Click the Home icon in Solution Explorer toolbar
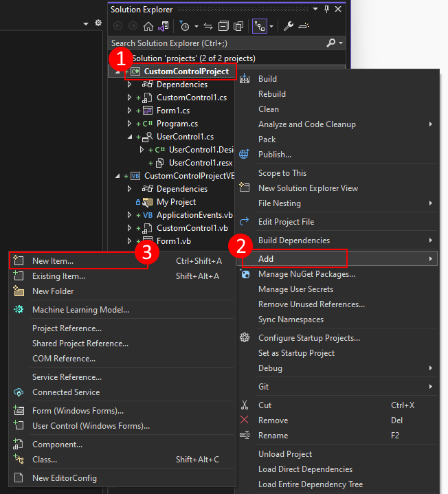 (148, 27)
